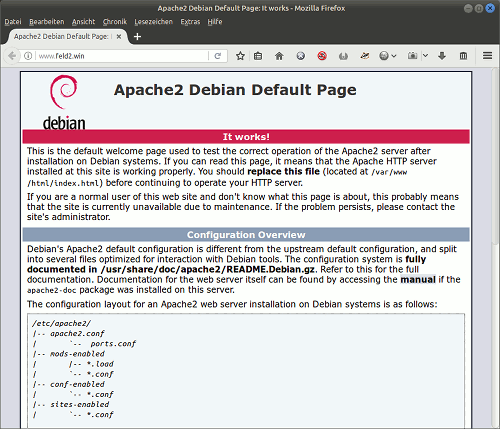Show bookmarks list icon next to star
Viewport: 500px width, 429px height.
258,56
